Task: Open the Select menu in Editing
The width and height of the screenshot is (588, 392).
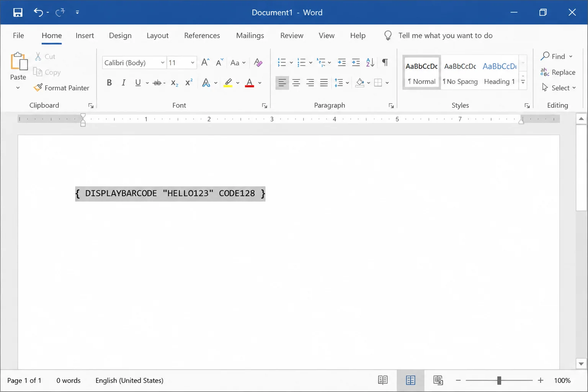Action: pos(559,88)
